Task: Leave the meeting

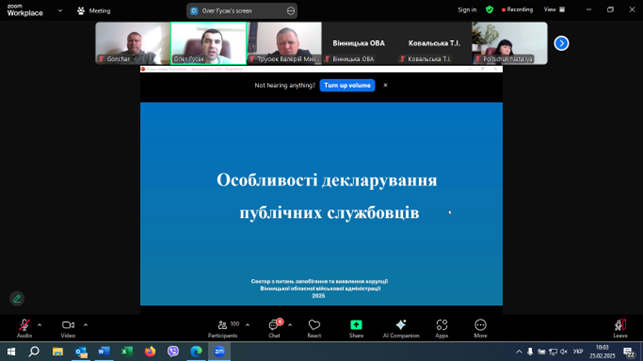Action: [x=620, y=328]
